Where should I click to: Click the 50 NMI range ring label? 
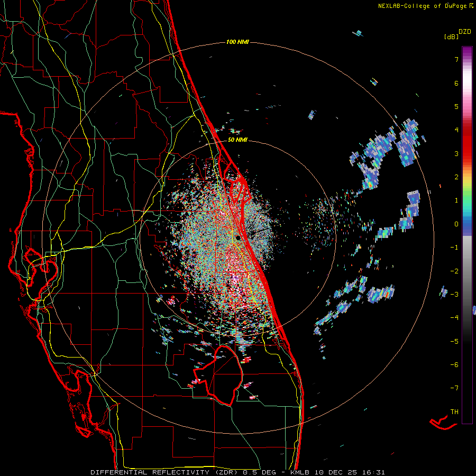coord(237,140)
